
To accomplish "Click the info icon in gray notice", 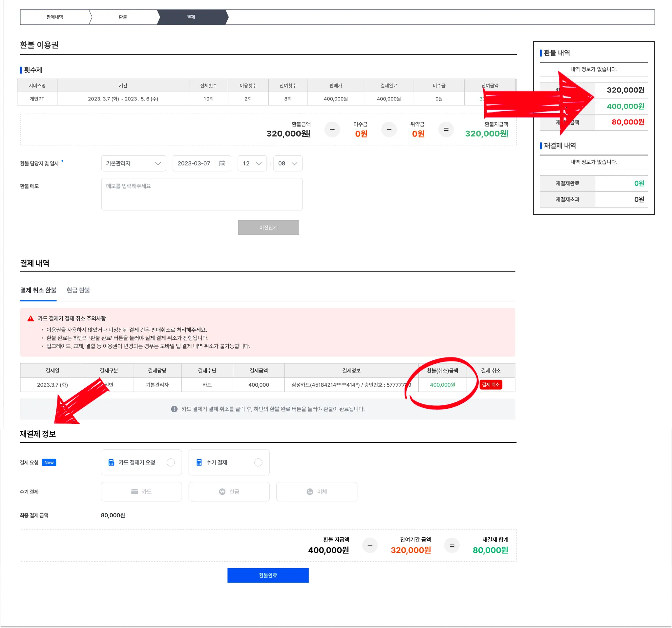I will (x=175, y=409).
